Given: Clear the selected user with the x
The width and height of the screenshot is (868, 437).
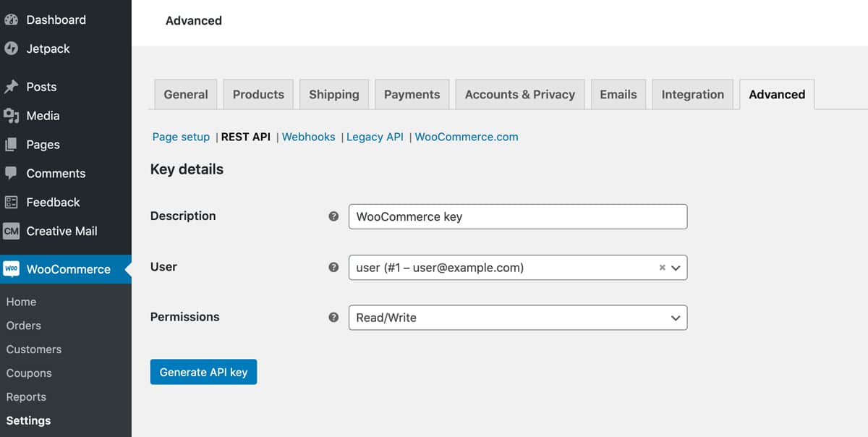Looking at the screenshot, I should tap(662, 268).
